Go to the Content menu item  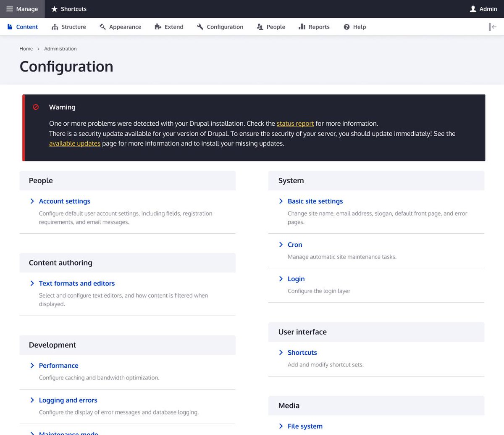23,27
